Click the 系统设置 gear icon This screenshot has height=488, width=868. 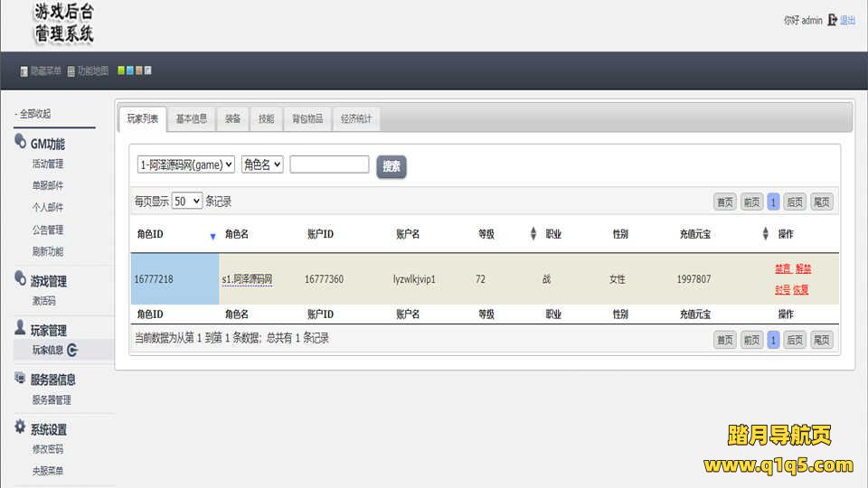pos(21,427)
